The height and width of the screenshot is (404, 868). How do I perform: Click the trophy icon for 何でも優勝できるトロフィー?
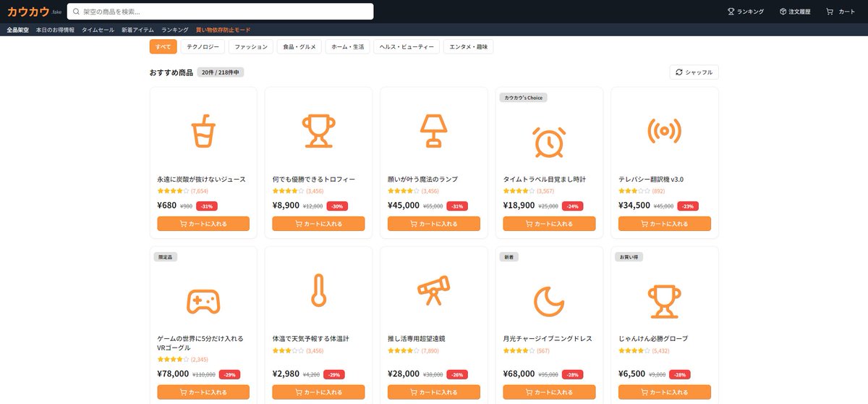click(318, 131)
